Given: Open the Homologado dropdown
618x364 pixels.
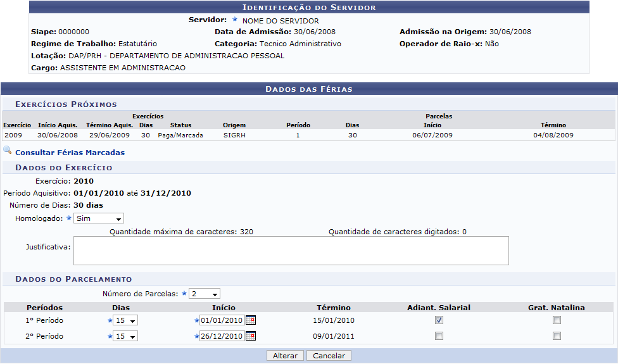Looking at the screenshot, I should click(98, 218).
